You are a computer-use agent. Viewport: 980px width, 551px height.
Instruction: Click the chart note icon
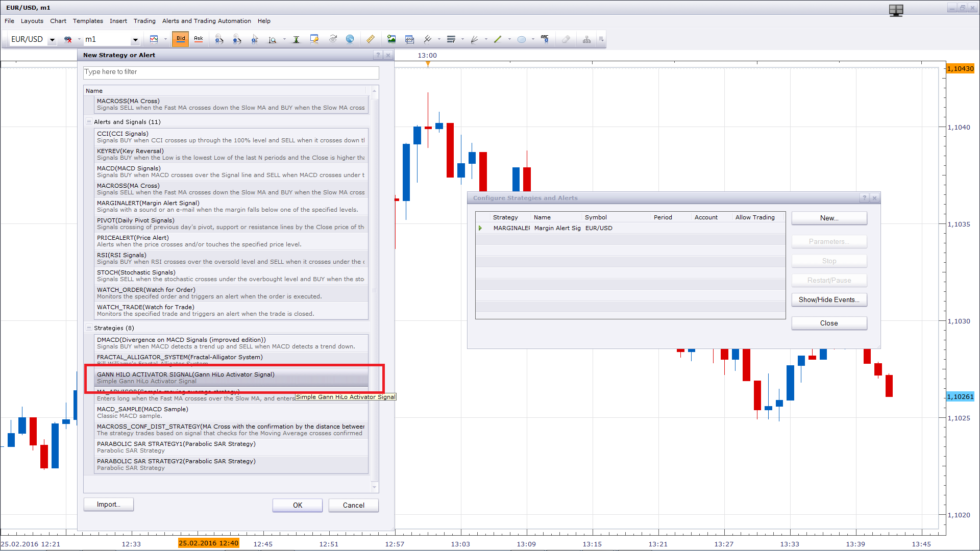314,39
